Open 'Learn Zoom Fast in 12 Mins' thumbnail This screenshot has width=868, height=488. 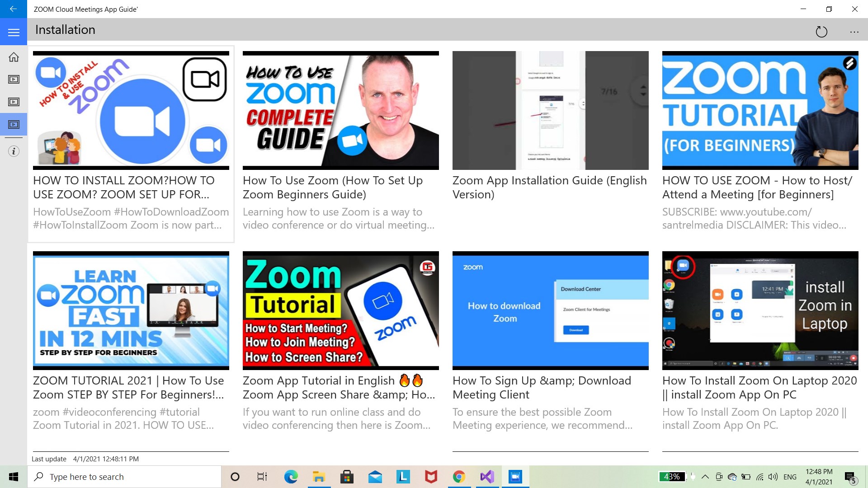[131, 310]
